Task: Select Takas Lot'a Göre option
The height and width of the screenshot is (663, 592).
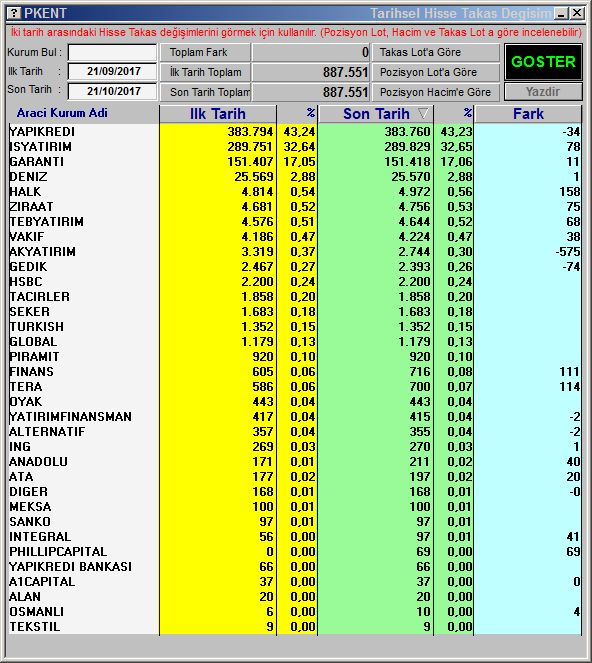Action: tap(436, 52)
